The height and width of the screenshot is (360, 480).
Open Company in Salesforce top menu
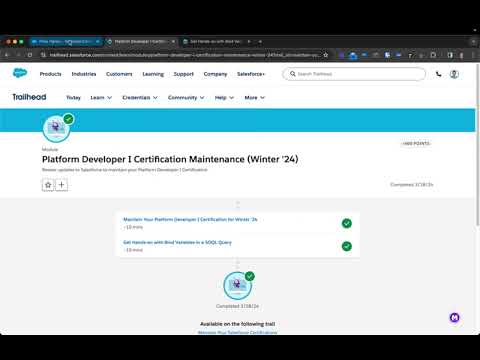215,74
